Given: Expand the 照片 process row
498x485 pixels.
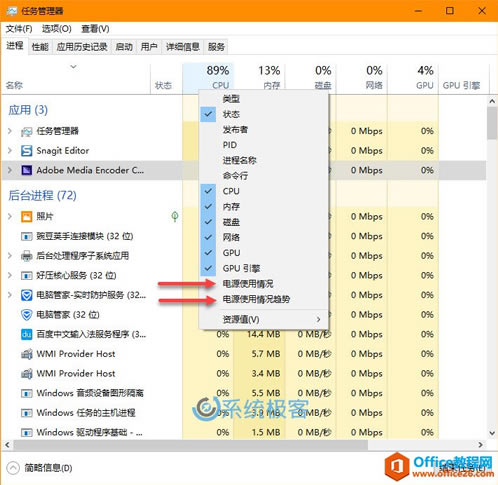Looking at the screenshot, I should (x=10, y=216).
